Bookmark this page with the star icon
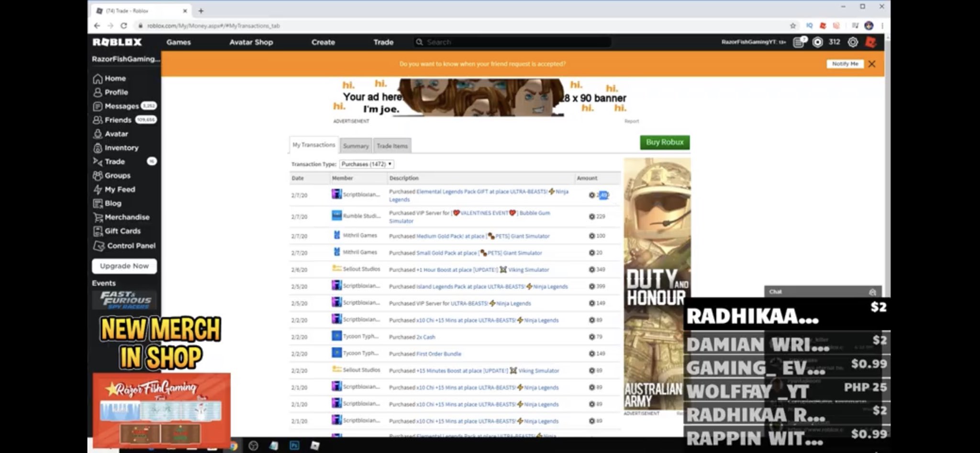This screenshot has width=980, height=453. click(793, 26)
